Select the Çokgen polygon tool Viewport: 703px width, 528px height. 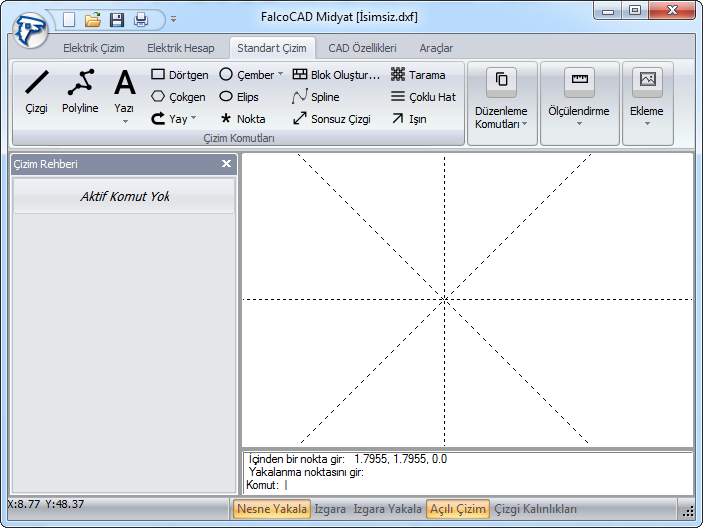(x=178, y=97)
